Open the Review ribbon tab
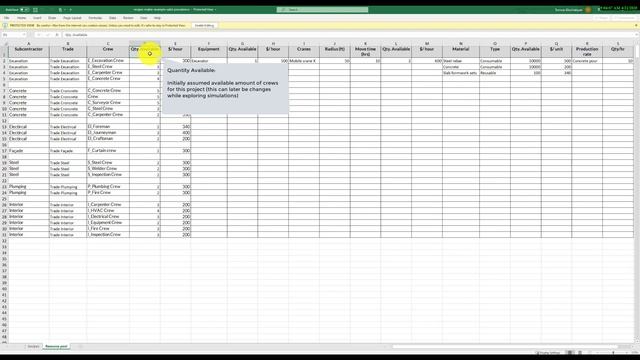 128,18
